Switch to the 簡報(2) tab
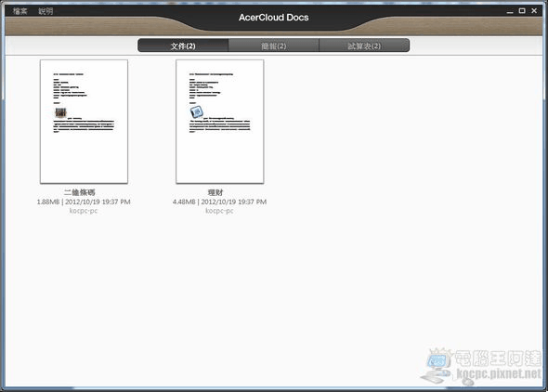Viewport: 548px width, 392px height. pos(274,46)
